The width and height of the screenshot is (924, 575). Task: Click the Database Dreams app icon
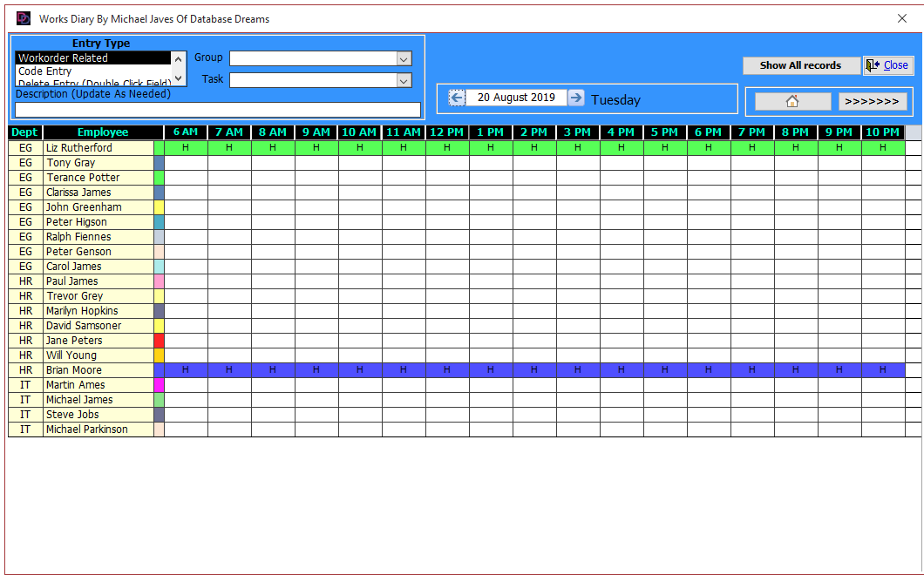click(23, 19)
